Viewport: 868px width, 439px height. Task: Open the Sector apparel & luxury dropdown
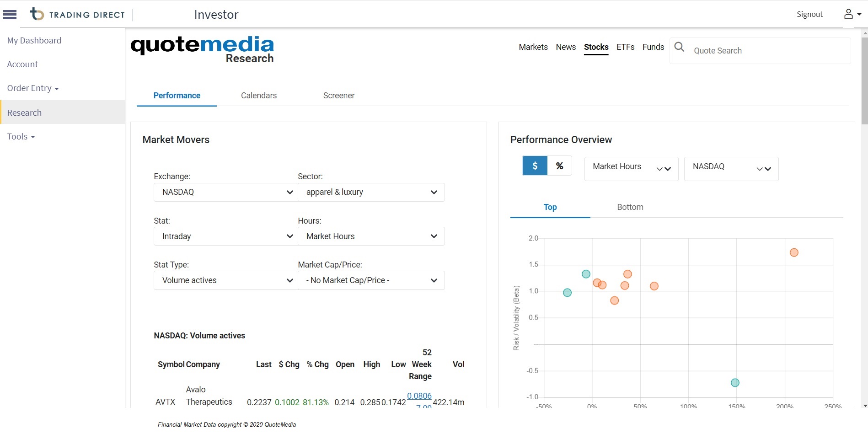(371, 192)
